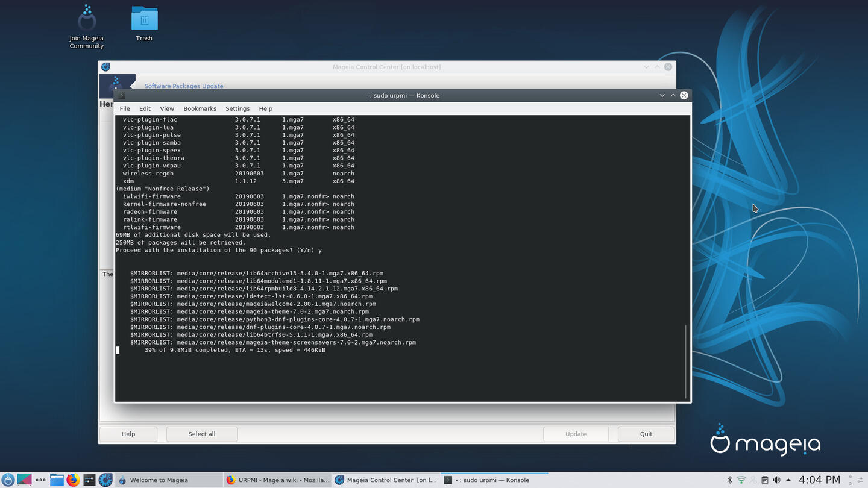Open the Bookmarks menu in Konsole

[200, 108]
